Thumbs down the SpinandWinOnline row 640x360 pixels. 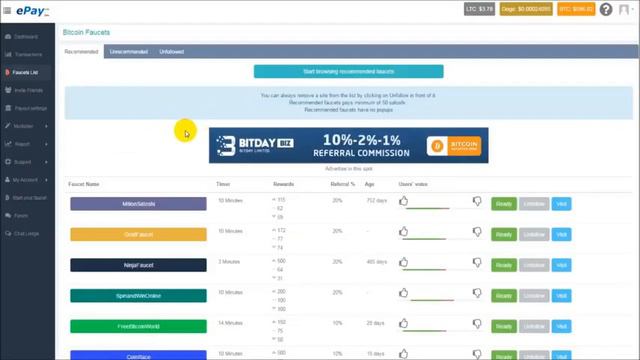click(x=477, y=293)
